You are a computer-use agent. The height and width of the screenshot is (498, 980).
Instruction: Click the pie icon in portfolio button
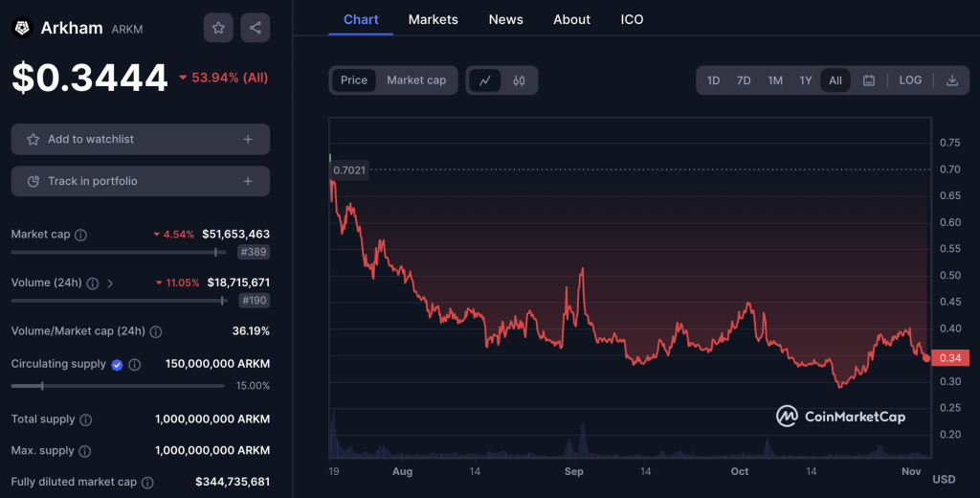[x=33, y=181]
